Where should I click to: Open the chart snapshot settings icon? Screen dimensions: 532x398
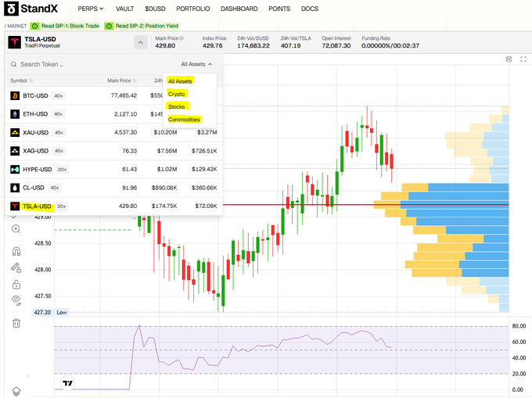(x=509, y=59)
